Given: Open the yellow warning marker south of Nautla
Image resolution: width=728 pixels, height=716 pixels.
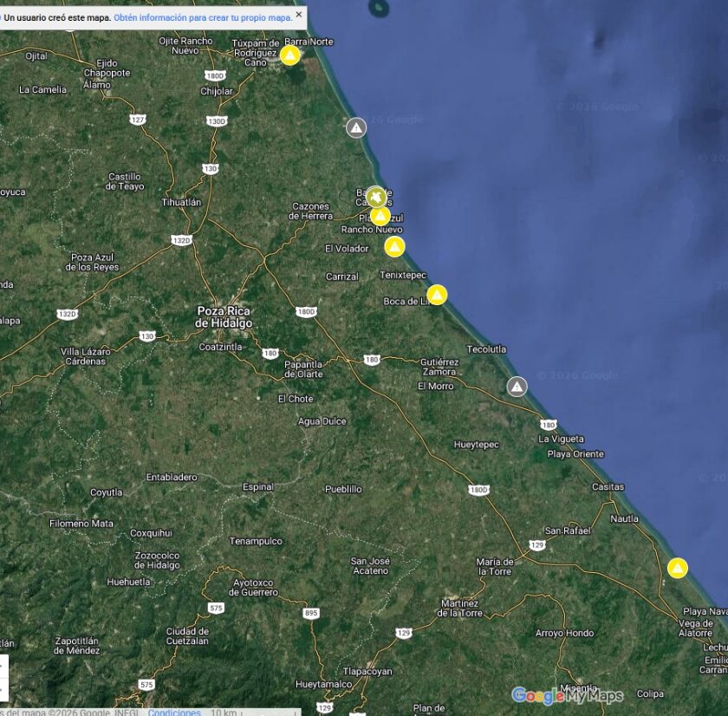Looking at the screenshot, I should 678,569.
